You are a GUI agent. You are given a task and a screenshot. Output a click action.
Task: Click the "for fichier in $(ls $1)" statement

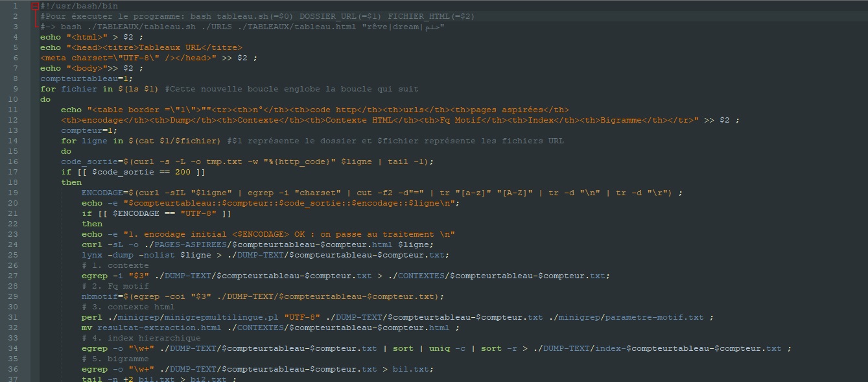100,89
